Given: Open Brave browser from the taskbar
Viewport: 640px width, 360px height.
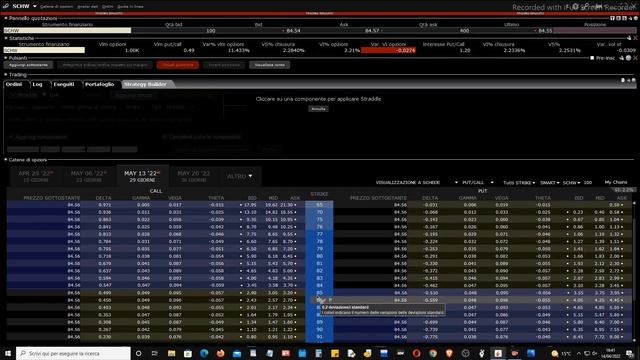Looking at the screenshot, I should 449,353.
